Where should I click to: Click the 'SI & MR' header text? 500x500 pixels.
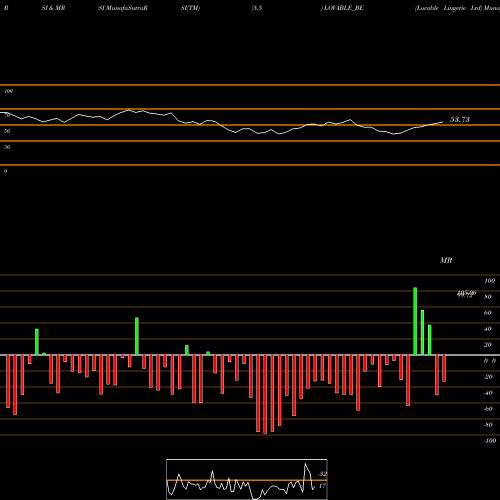(x=53, y=8)
